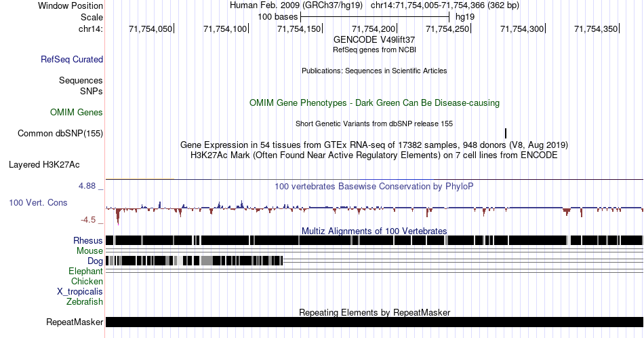Viewport: 644px width, 338px height.
Task: Click the chr14:71,754,005-71,754,366 position text
Action: 428,5
